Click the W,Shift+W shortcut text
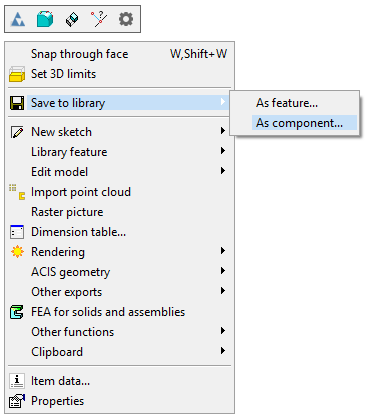Screen dimensions: 371x420 198,54
